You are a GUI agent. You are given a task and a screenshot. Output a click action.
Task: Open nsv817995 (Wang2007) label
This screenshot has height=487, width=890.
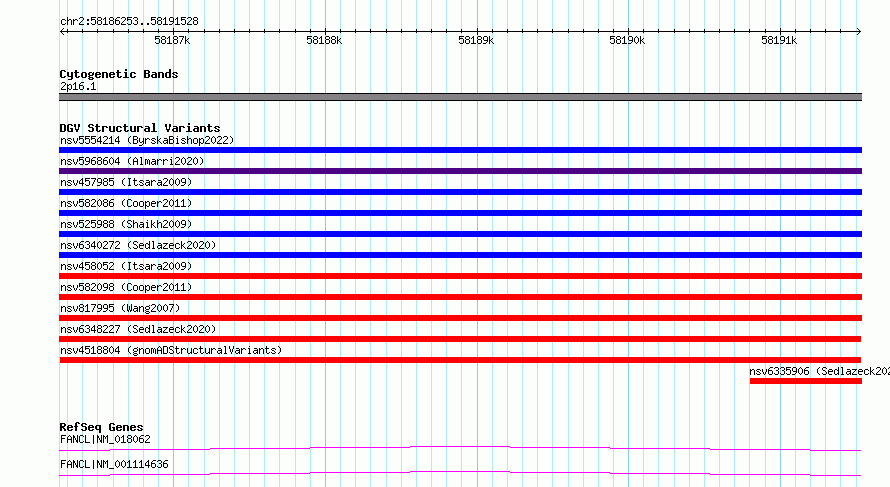click(x=120, y=308)
